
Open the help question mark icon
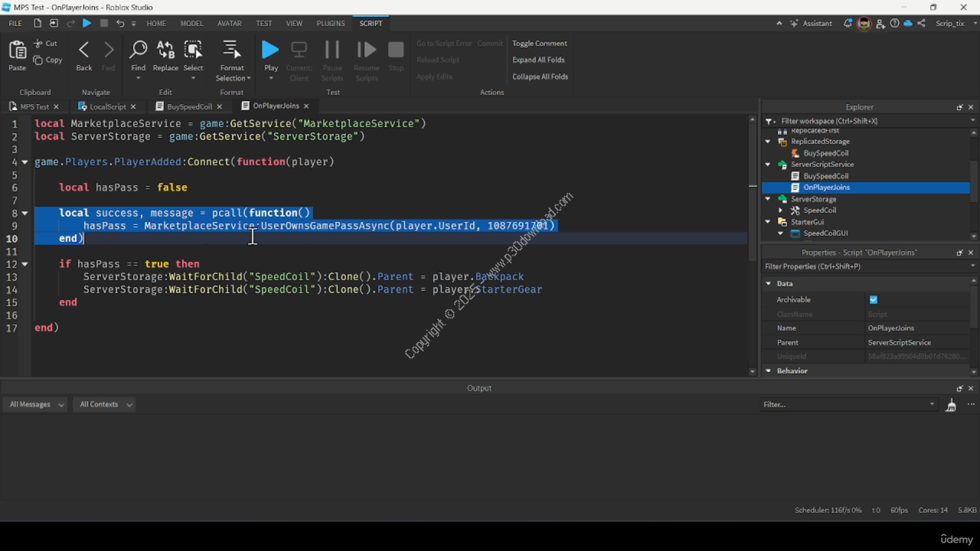click(x=894, y=24)
